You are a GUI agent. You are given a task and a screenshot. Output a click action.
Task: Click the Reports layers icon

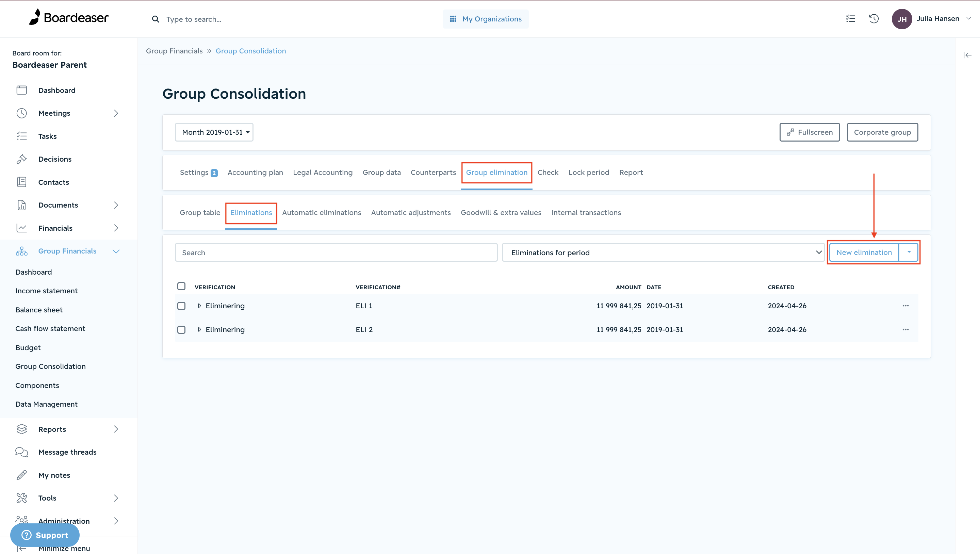coord(22,429)
